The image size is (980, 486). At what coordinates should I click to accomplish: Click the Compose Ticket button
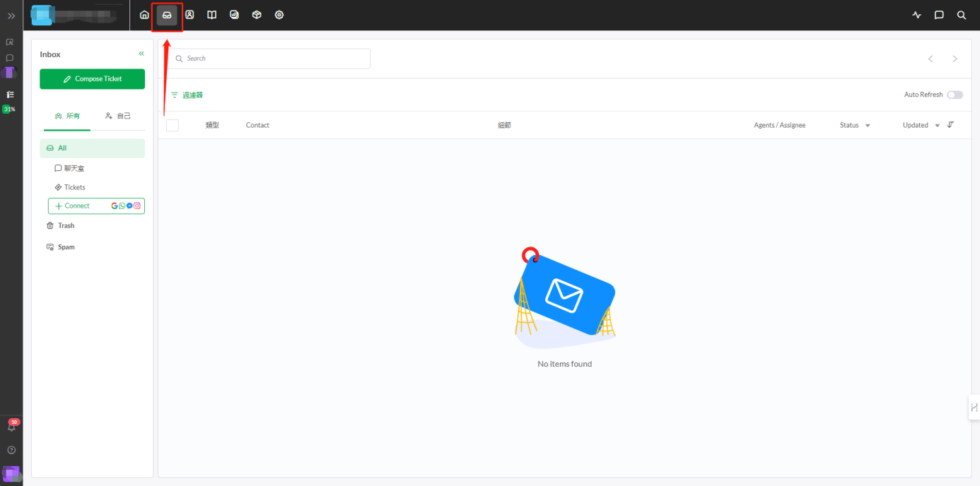pos(92,79)
